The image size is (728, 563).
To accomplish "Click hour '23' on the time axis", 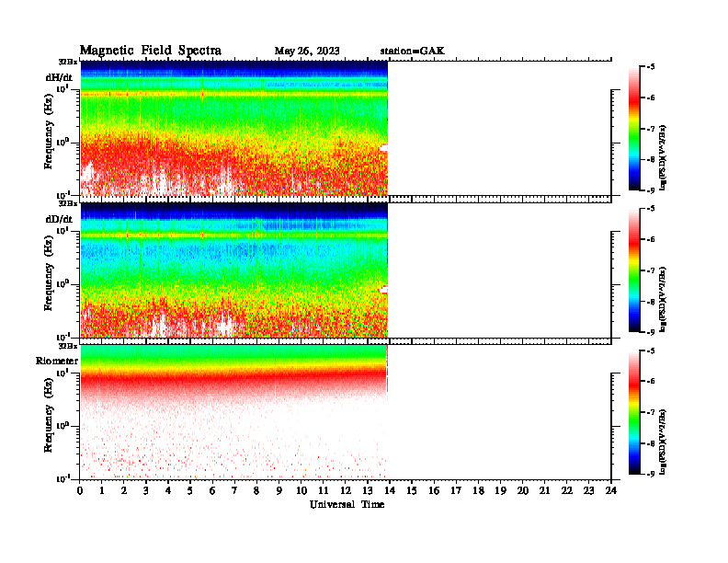I will pos(589,491).
